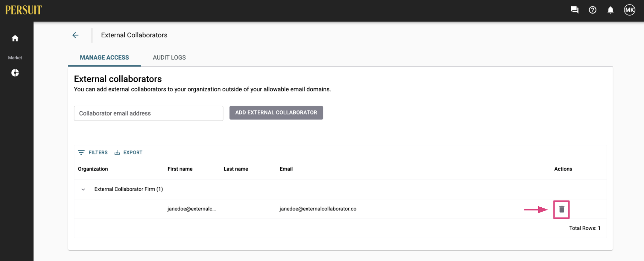This screenshot has height=261, width=644.
Task: Open the Filters option
Action: [x=93, y=152]
